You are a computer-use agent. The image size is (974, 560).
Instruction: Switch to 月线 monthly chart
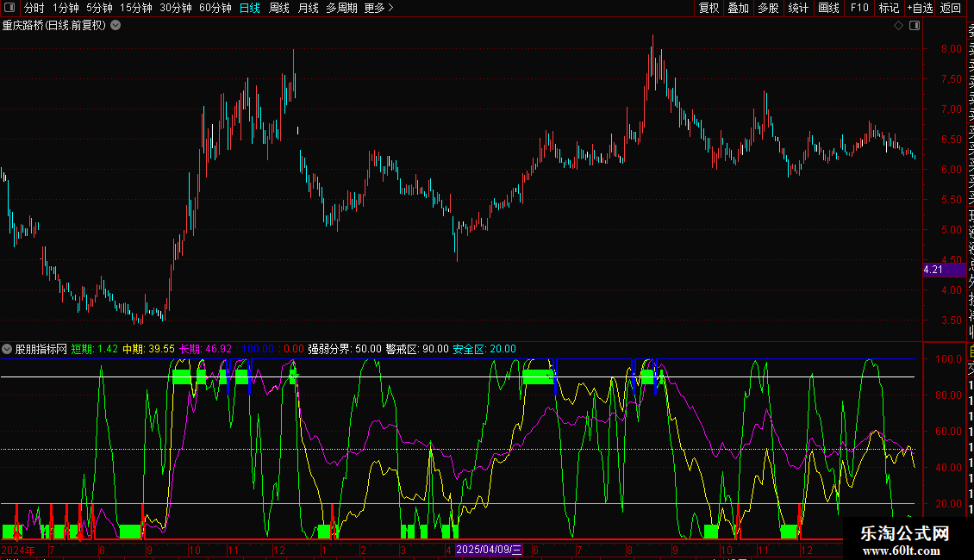[308, 8]
